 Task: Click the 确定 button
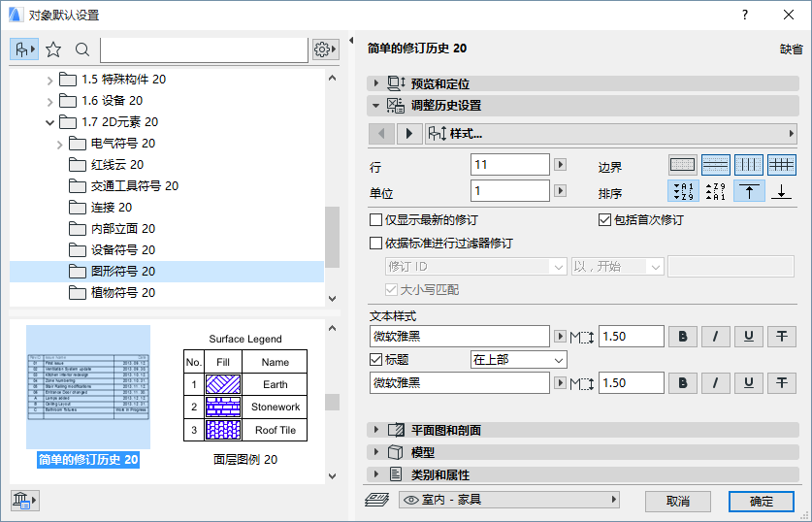point(762,501)
